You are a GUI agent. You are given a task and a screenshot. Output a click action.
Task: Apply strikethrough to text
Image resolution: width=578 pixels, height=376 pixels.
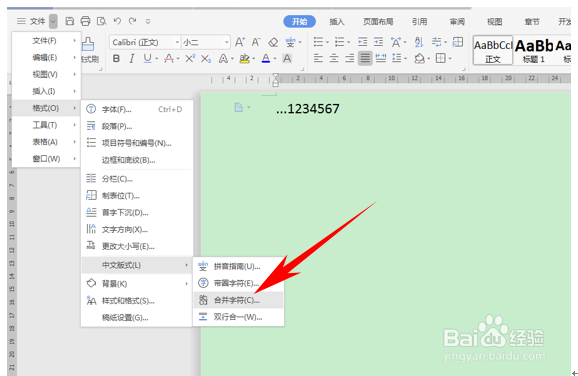point(169,58)
